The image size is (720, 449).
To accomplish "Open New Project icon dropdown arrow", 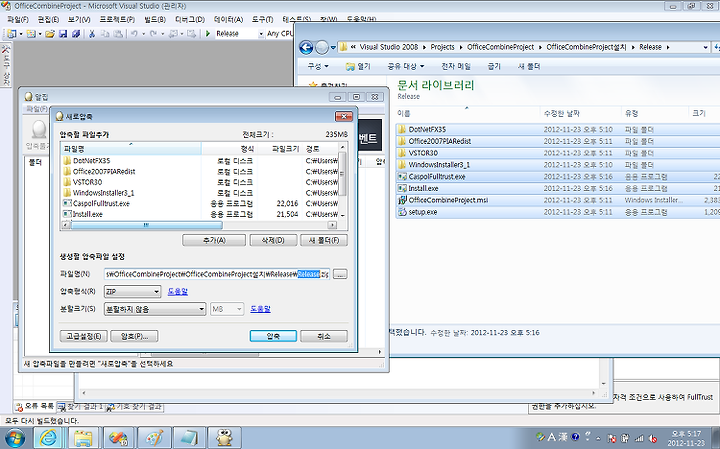I will click(20, 34).
